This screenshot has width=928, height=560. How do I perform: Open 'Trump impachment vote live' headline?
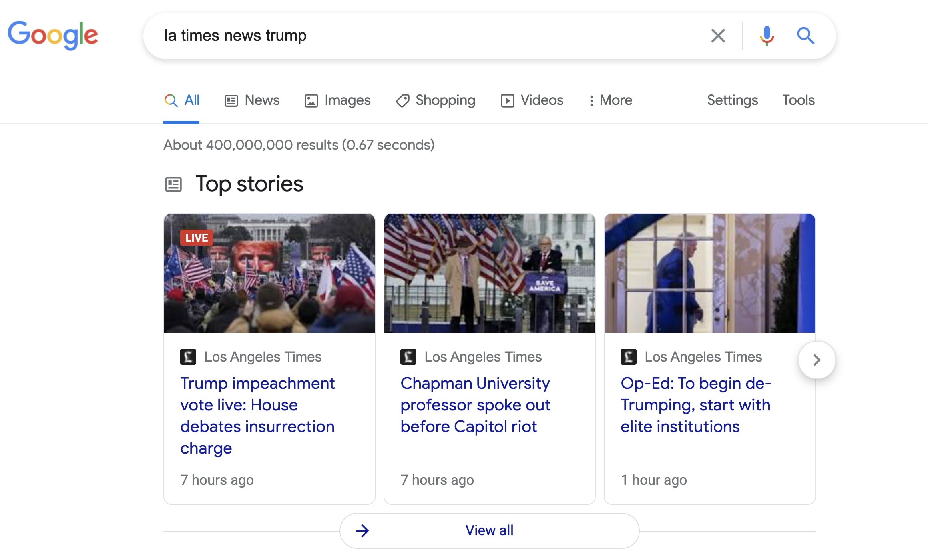257,416
